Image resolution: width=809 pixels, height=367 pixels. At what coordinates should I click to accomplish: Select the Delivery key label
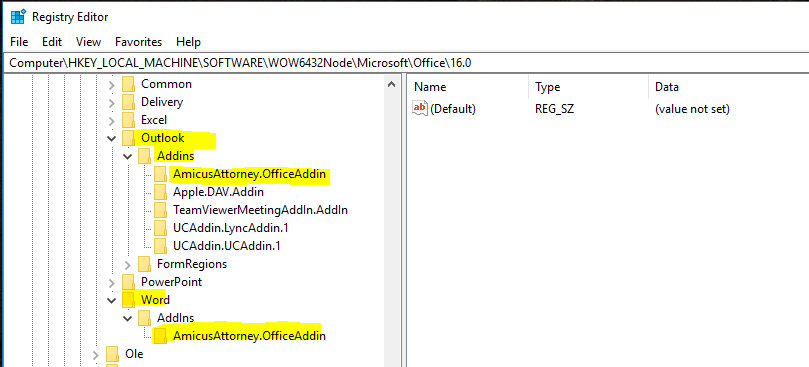click(162, 102)
